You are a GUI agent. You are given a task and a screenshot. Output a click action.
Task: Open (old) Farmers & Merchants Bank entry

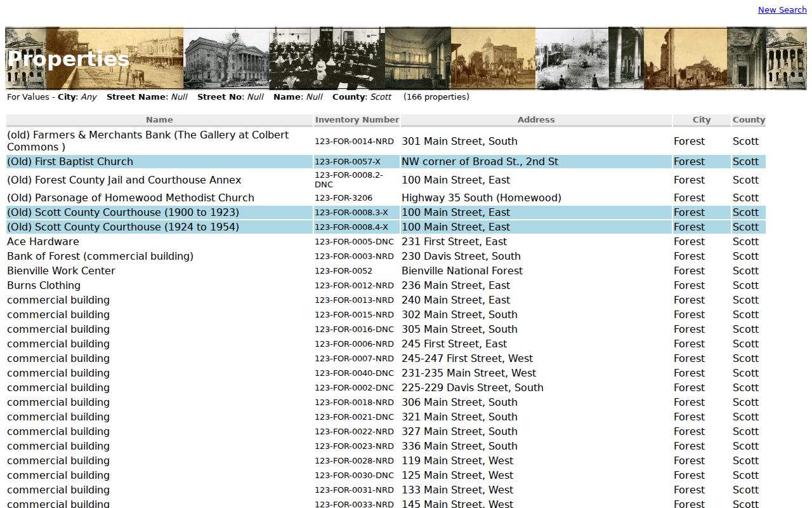pos(148,141)
